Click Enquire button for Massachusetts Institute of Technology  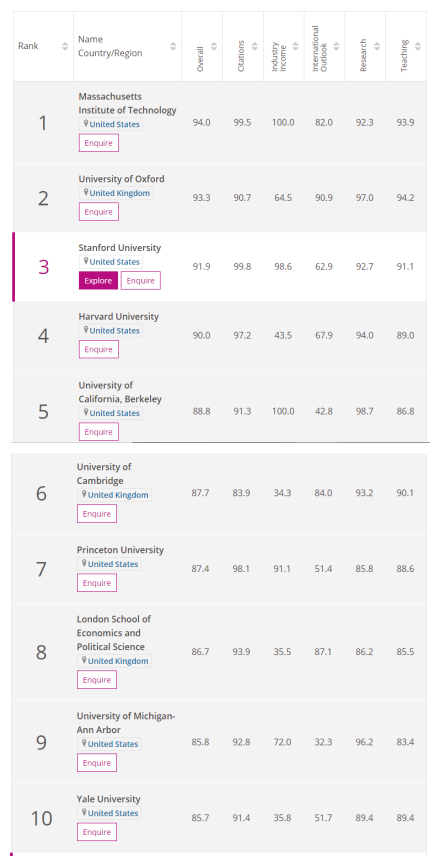[x=98, y=143]
